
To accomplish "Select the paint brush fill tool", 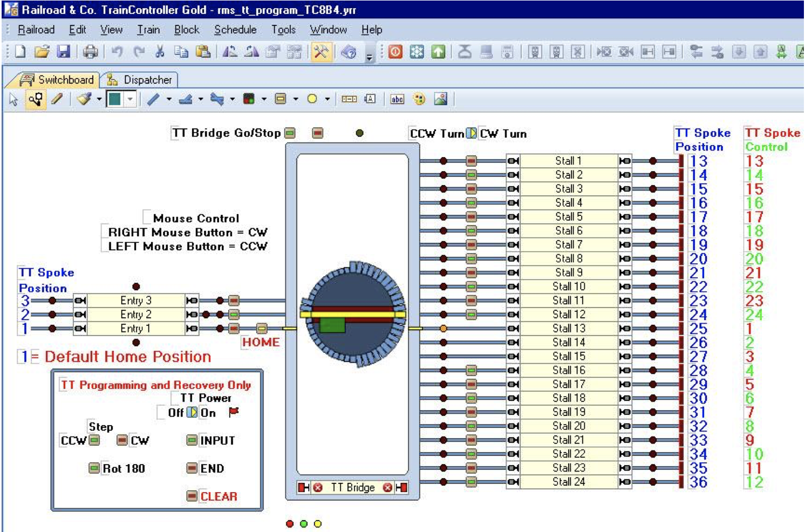I will (84, 99).
